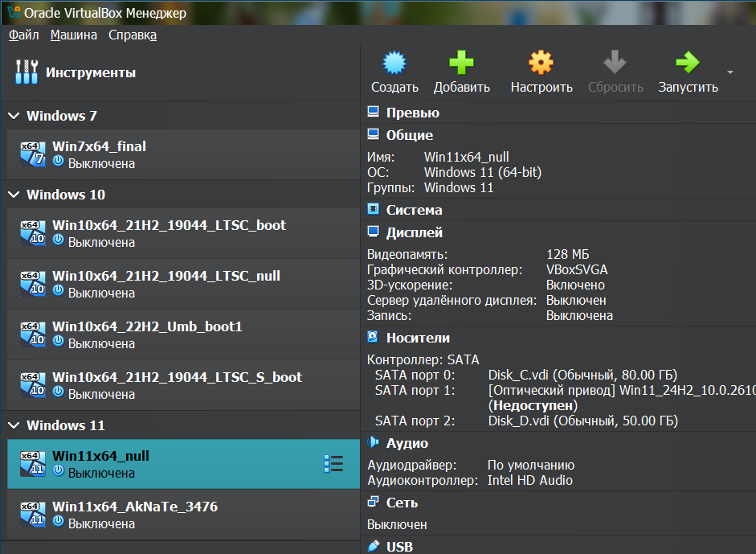Click the OS icon of Win10x64_22H2_Umb_boot1
756x554 pixels.
33,334
